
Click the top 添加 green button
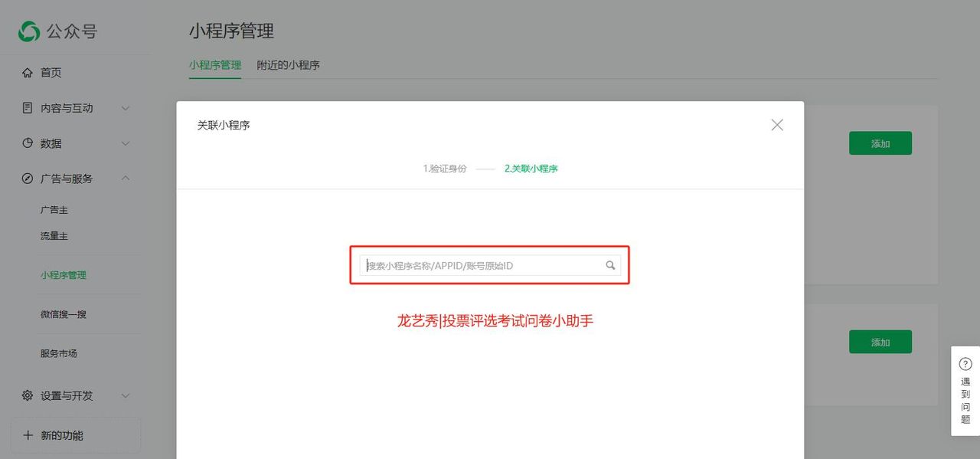[880, 143]
